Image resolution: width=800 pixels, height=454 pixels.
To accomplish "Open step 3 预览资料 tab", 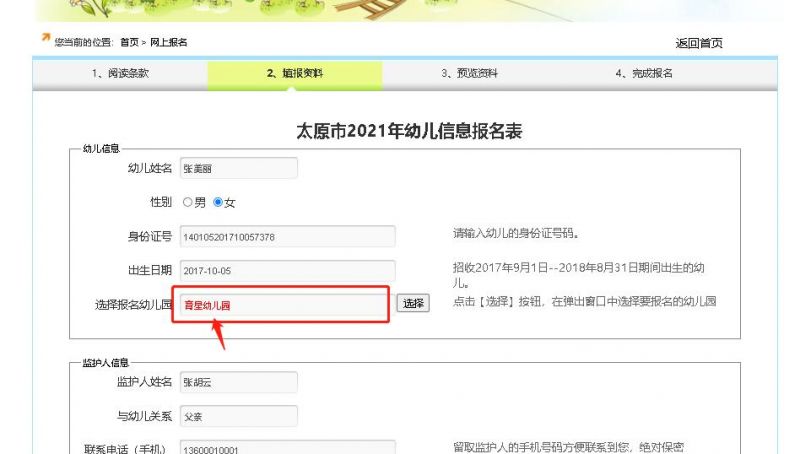I will coord(469,73).
